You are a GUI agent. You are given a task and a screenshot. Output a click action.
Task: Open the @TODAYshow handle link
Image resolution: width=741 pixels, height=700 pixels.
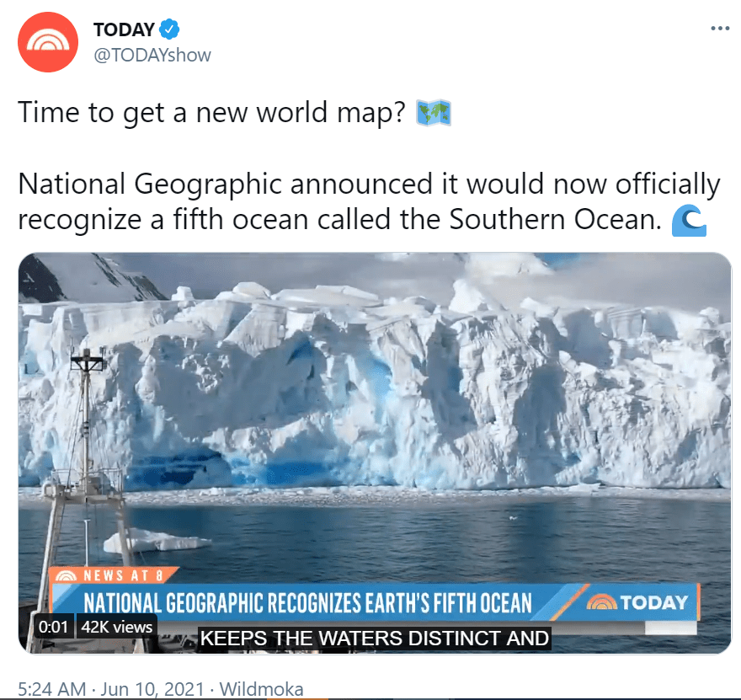pos(152,56)
